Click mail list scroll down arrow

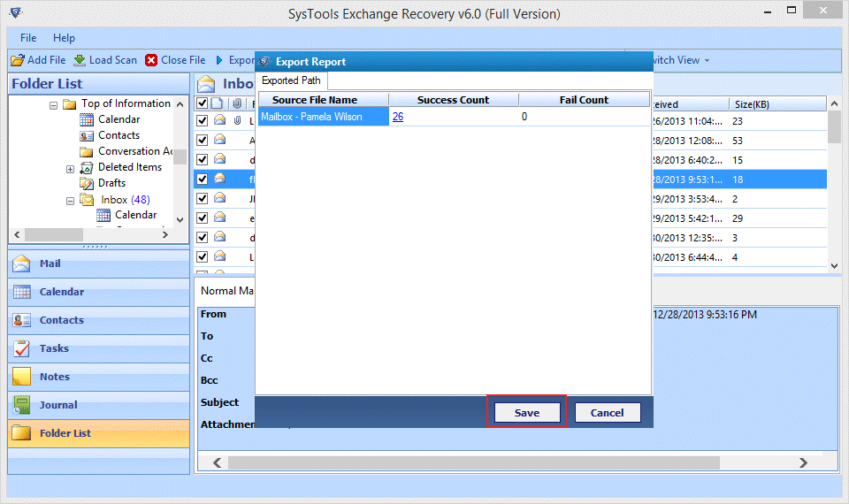[834, 266]
